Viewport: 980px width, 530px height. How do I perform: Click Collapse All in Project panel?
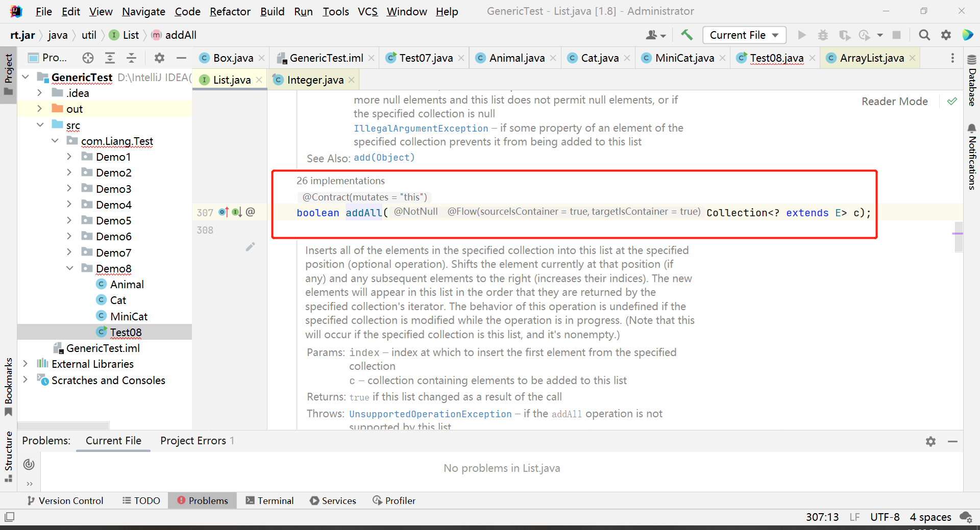coord(131,58)
